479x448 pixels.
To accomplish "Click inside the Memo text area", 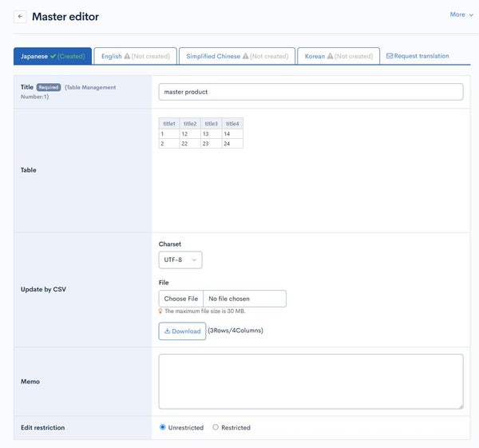I will 311,382.
